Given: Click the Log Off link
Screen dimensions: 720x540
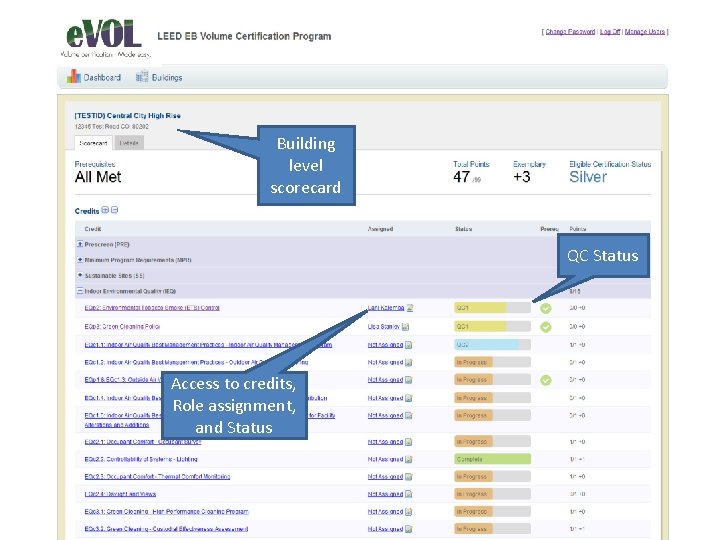Looking at the screenshot, I should 610,32.
